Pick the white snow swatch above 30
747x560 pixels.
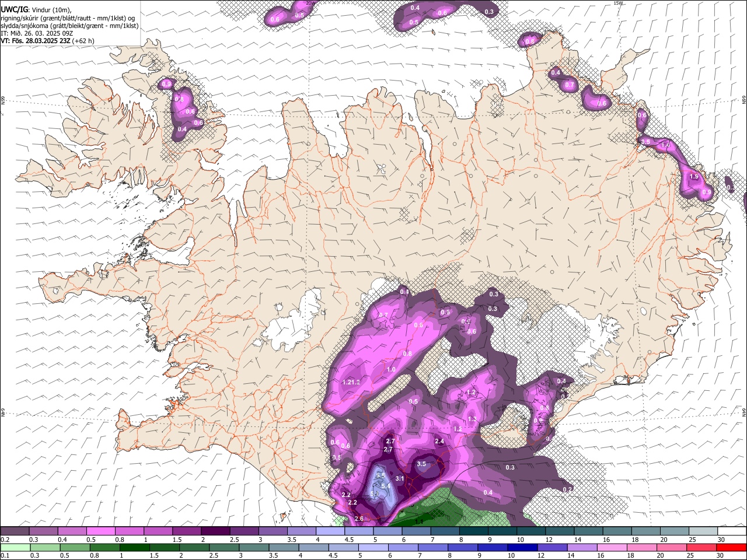732,531
